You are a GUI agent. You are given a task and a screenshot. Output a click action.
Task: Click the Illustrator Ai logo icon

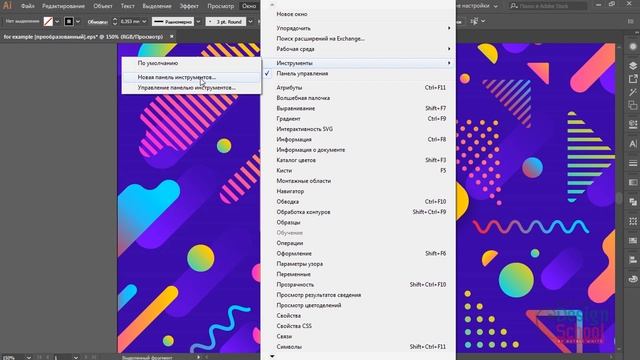click(x=7, y=6)
